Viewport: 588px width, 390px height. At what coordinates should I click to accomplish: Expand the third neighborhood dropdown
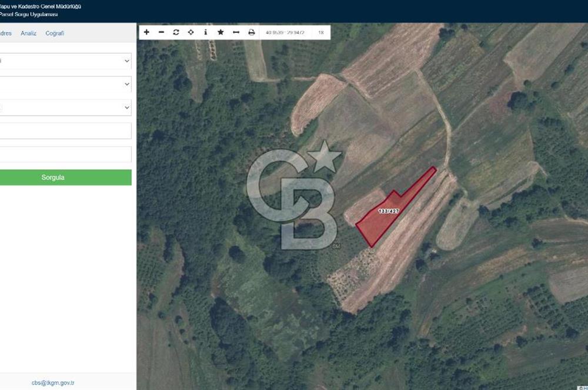click(65, 107)
